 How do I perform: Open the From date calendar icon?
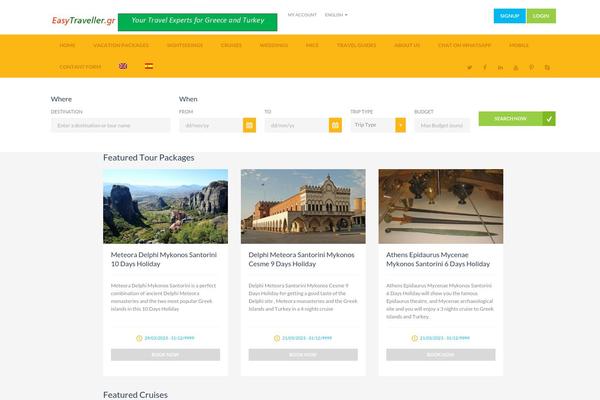click(249, 125)
